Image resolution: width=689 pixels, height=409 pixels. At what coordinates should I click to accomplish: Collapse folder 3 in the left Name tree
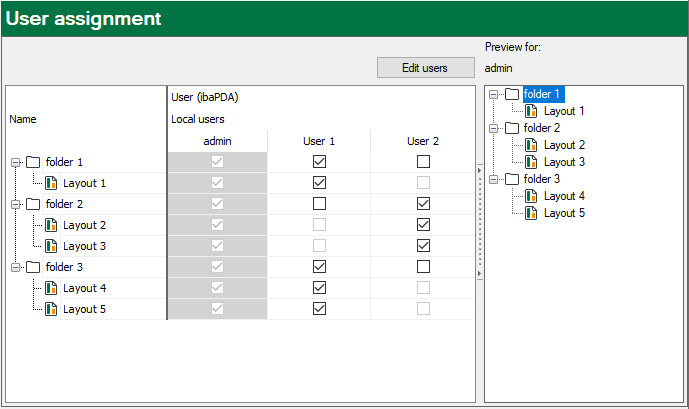click(x=15, y=267)
